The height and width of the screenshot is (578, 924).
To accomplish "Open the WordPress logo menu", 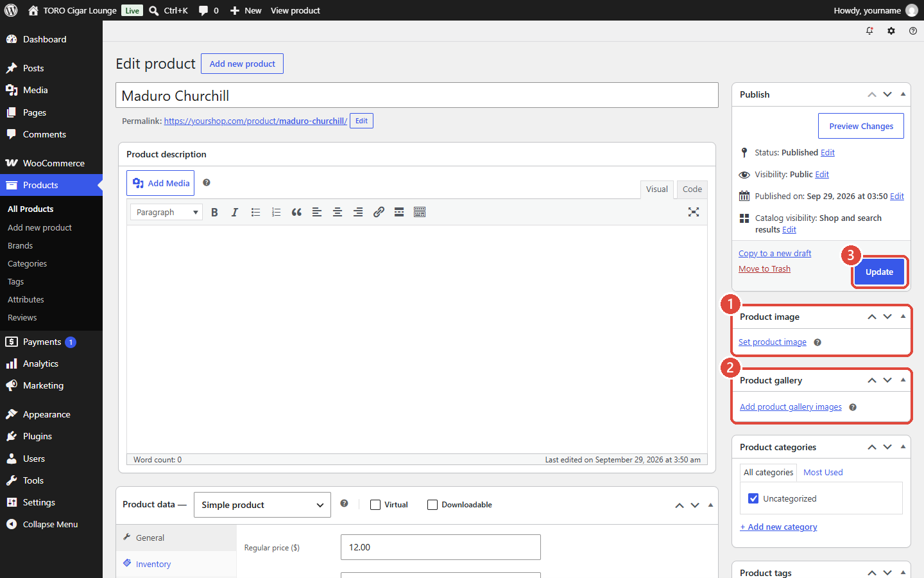I will point(11,10).
